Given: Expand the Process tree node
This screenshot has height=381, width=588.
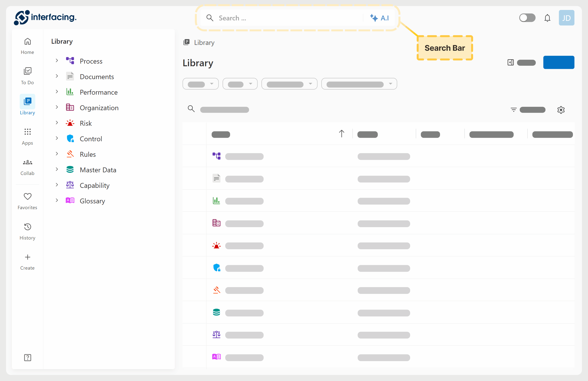Looking at the screenshot, I should pyautogui.click(x=57, y=61).
